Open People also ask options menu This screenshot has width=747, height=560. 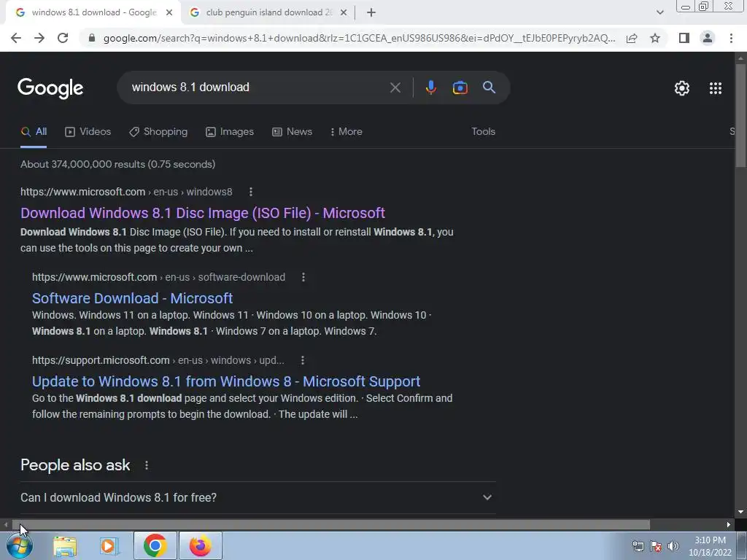pyautogui.click(x=147, y=465)
